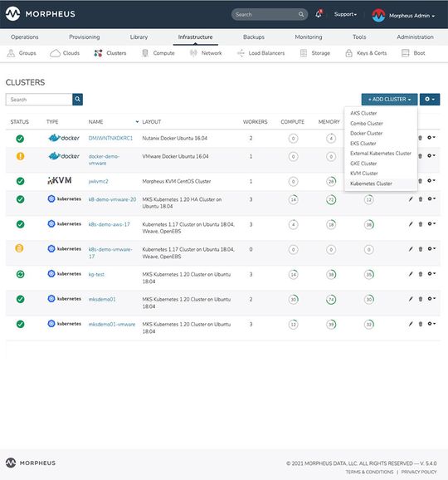Screen dimensions: 448x480
Task: Delete the mksdemo01 cluster
Action: tap(421, 299)
